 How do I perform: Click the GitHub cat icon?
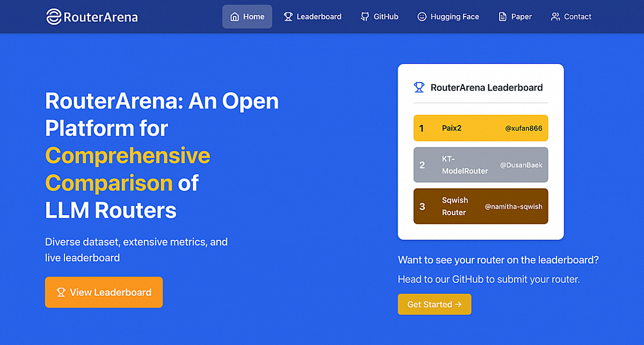[x=365, y=17]
